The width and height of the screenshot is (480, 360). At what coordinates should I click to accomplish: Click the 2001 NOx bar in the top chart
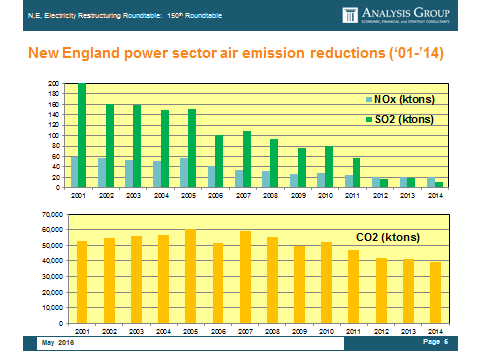click(x=75, y=172)
